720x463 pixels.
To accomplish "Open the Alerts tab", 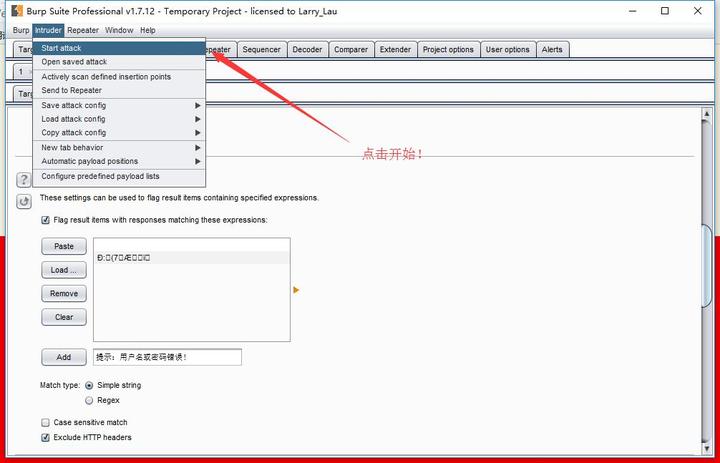I will click(x=552, y=50).
